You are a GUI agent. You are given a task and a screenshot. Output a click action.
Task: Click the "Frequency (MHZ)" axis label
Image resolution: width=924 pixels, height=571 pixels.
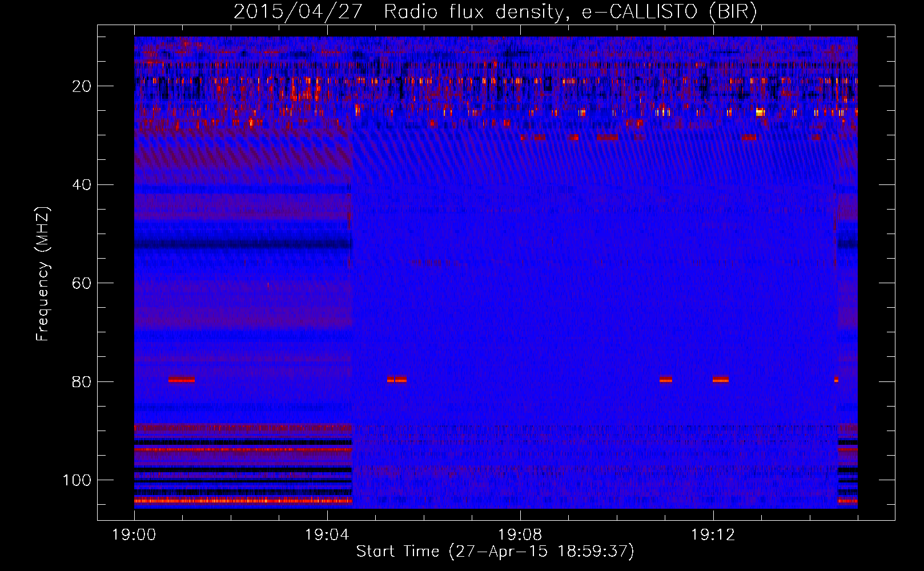coord(43,274)
